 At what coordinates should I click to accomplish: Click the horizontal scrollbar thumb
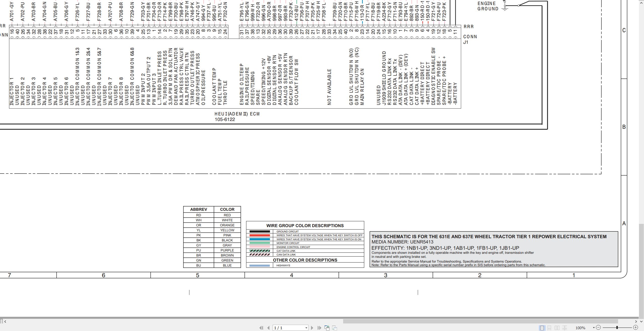click(x=480, y=321)
